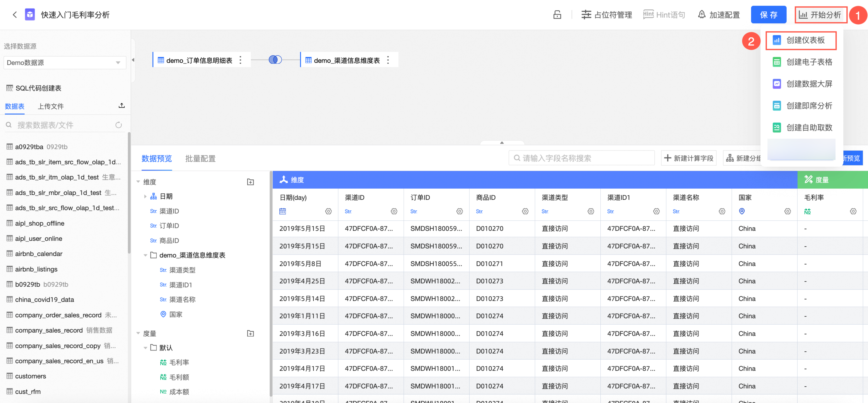Open settings gear for 渠道ID1 column
This screenshot has height=403, width=868.
coord(656,211)
